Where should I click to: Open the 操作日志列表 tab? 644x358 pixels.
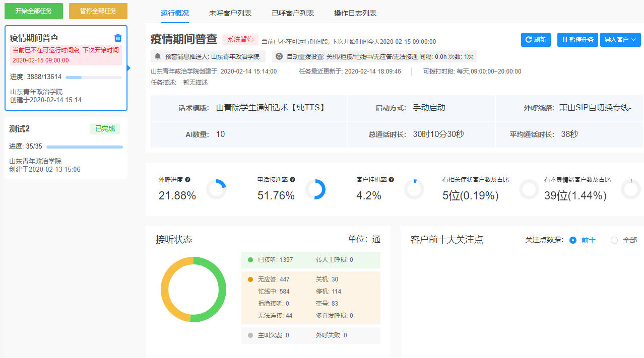click(355, 13)
